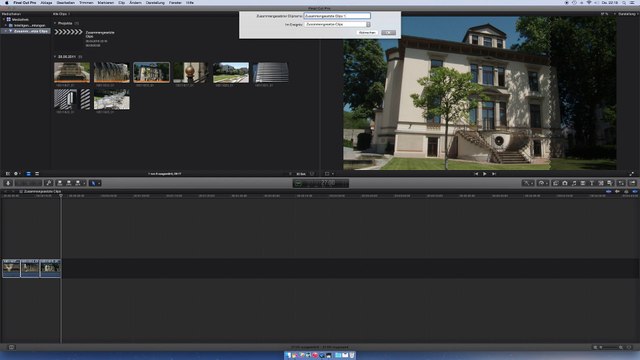Toggle the timeline index panel
This screenshot has width=640, height=360.
pyautogui.click(x=11, y=347)
